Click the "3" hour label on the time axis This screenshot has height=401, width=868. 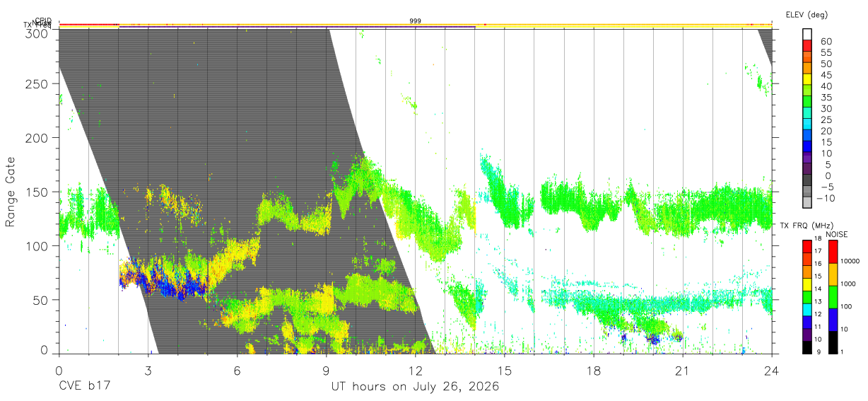pyautogui.click(x=148, y=371)
